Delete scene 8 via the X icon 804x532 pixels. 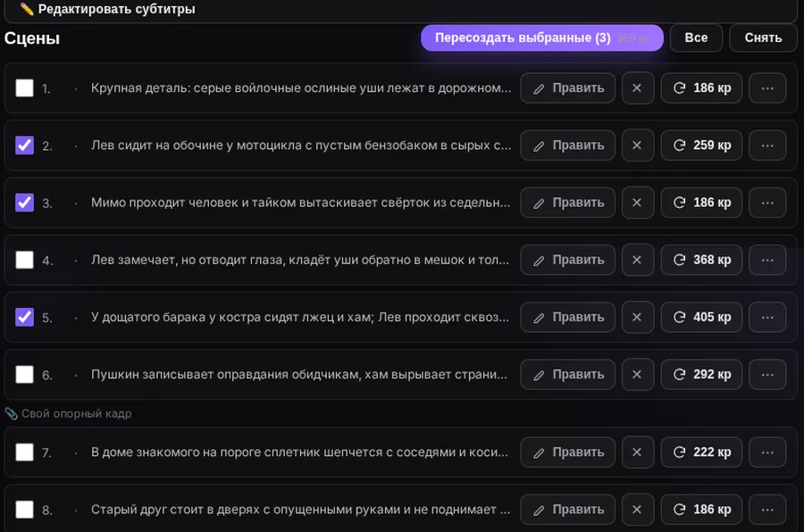point(637,510)
